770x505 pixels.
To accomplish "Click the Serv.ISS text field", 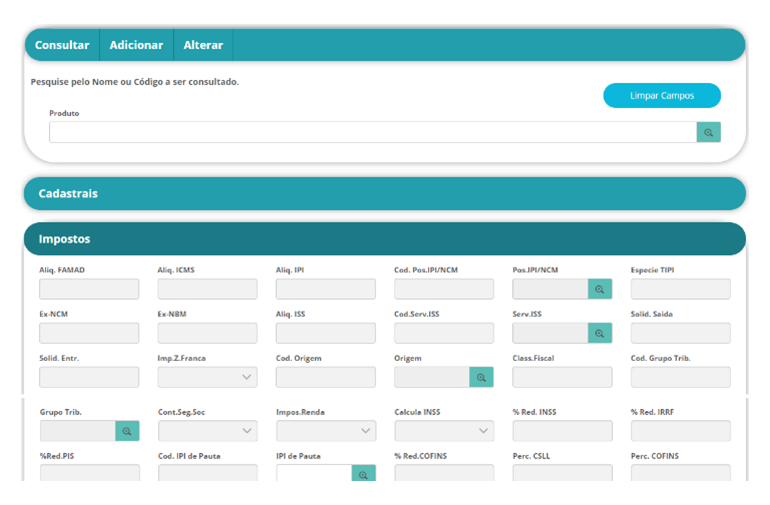I will (550, 333).
